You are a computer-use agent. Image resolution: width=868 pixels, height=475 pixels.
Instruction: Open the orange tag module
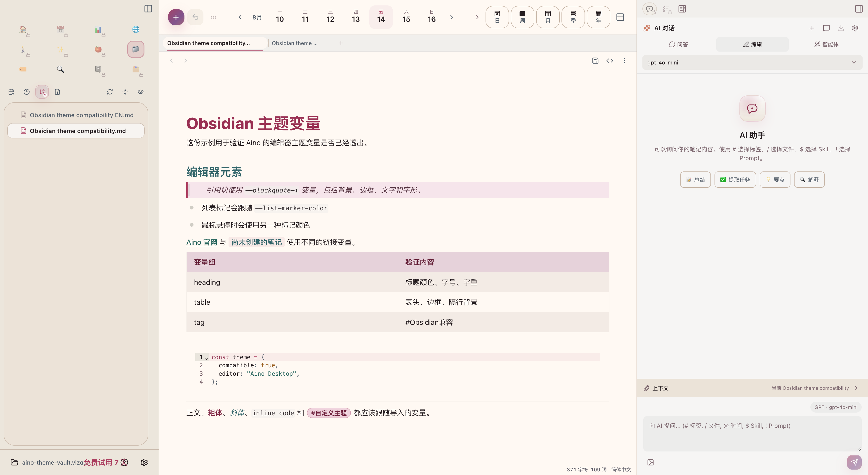tap(23, 69)
